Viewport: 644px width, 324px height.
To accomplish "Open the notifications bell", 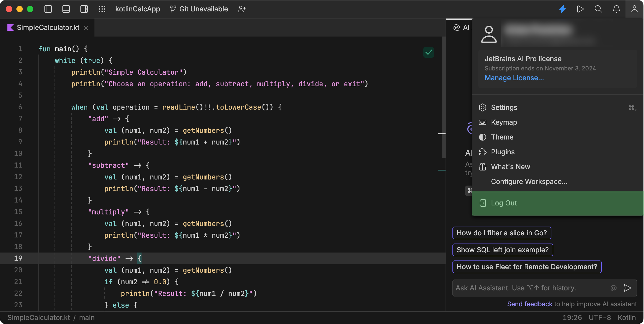I will point(616,9).
